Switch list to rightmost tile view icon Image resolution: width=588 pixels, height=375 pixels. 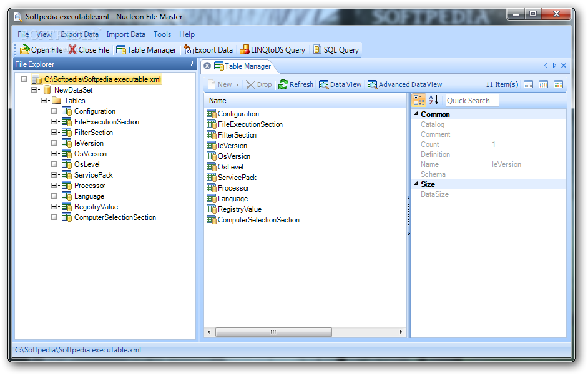(x=559, y=84)
